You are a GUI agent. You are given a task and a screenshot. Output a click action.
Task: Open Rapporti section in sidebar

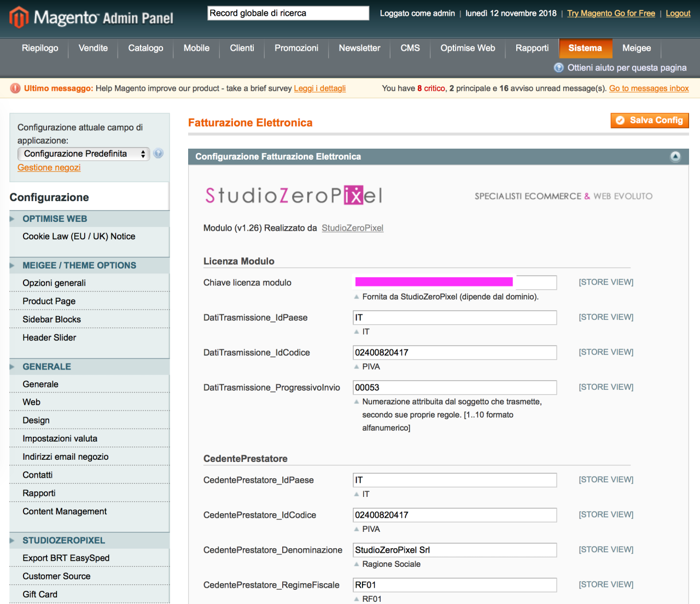tap(39, 493)
